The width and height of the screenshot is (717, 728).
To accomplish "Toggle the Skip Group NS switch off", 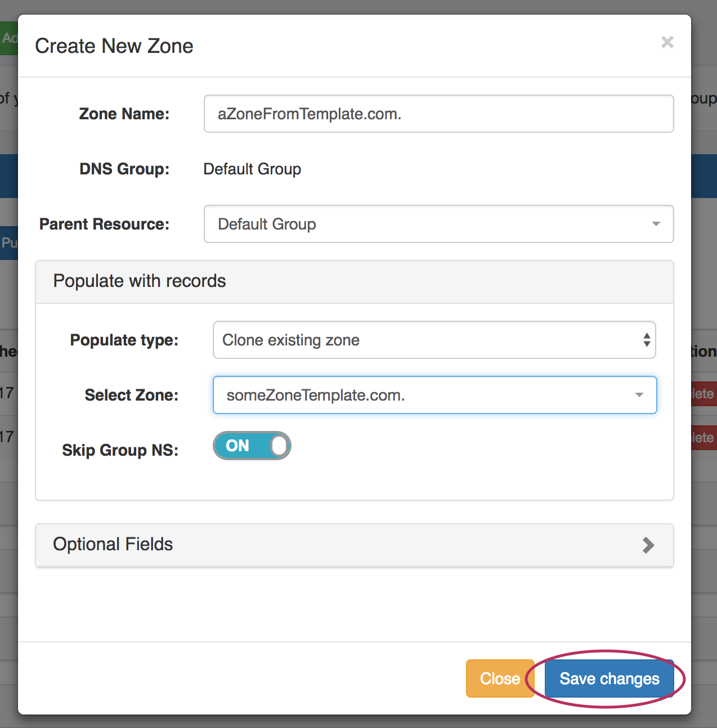I will 252,446.
